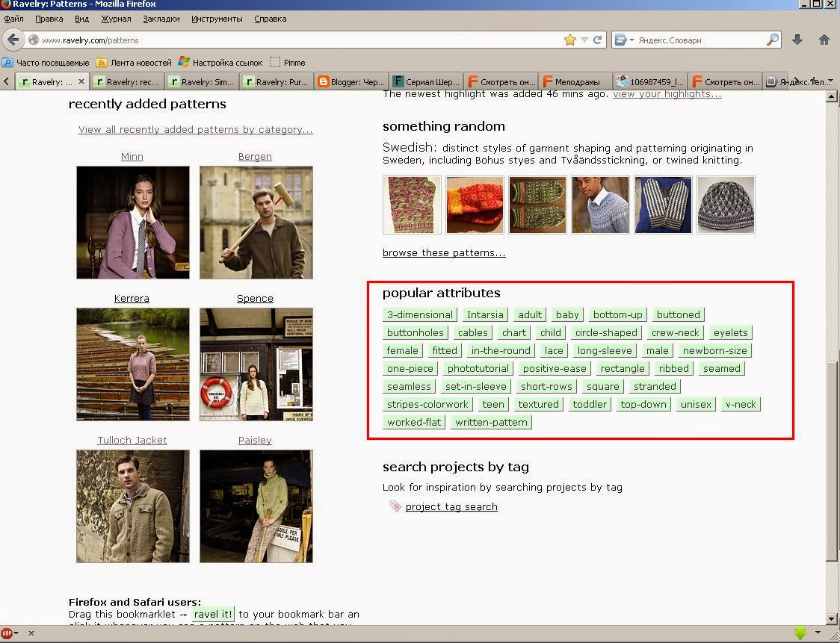Click the Adblock Plus icon in status bar
The image size is (840, 643).
tap(7, 633)
